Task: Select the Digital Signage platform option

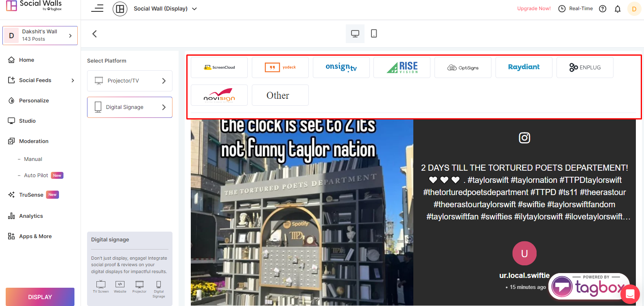Action: tap(130, 107)
